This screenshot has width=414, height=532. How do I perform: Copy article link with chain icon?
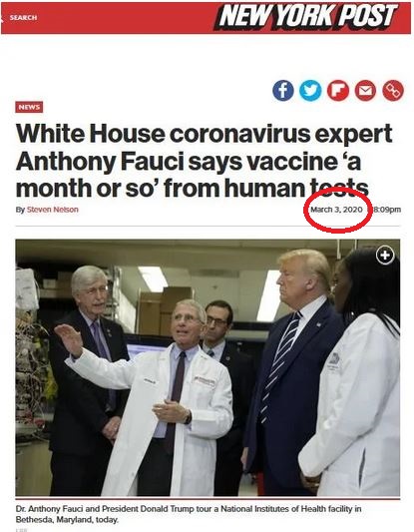[393, 90]
